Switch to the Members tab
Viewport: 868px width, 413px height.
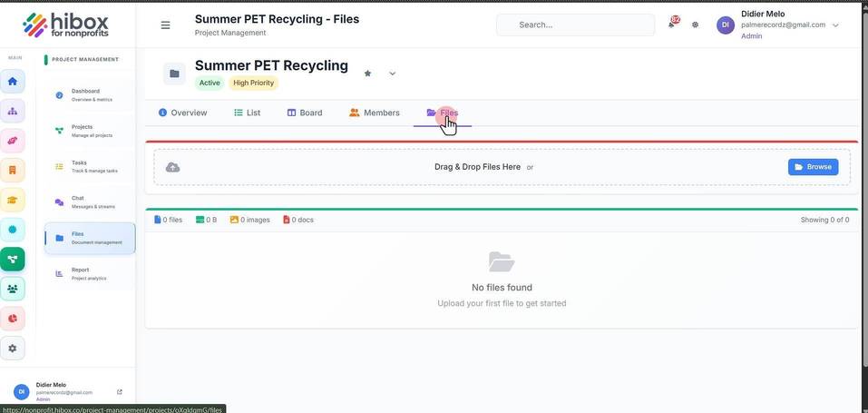pos(375,113)
